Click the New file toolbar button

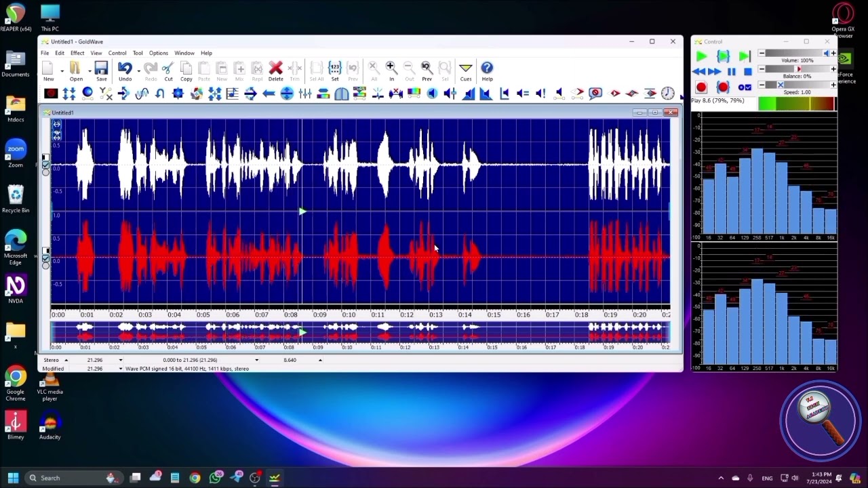click(48, 70)
